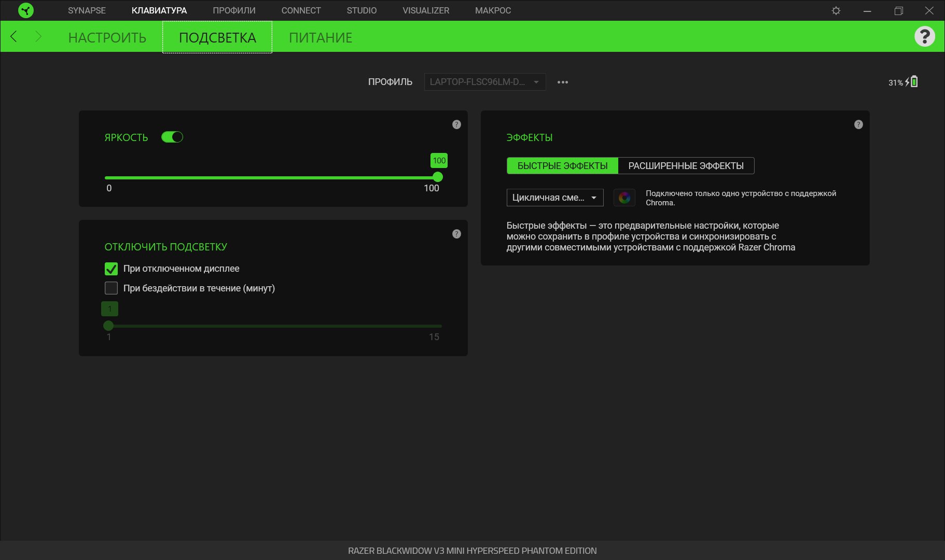Open the Профиль dropdown
The image size is (945, 560).
[x=485, y=82]
